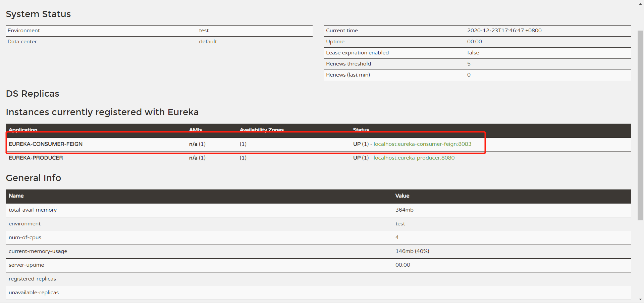644x303 pixels.
Task: Click the Environment value in System Status
Action: [x=204, y=30]
